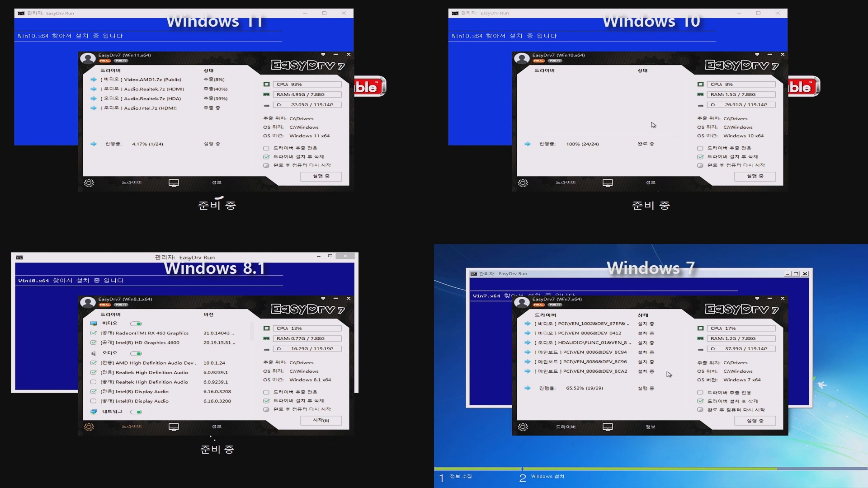Click the 실행 중 button in Win10 window
The image size is (868, 488).
755,177
